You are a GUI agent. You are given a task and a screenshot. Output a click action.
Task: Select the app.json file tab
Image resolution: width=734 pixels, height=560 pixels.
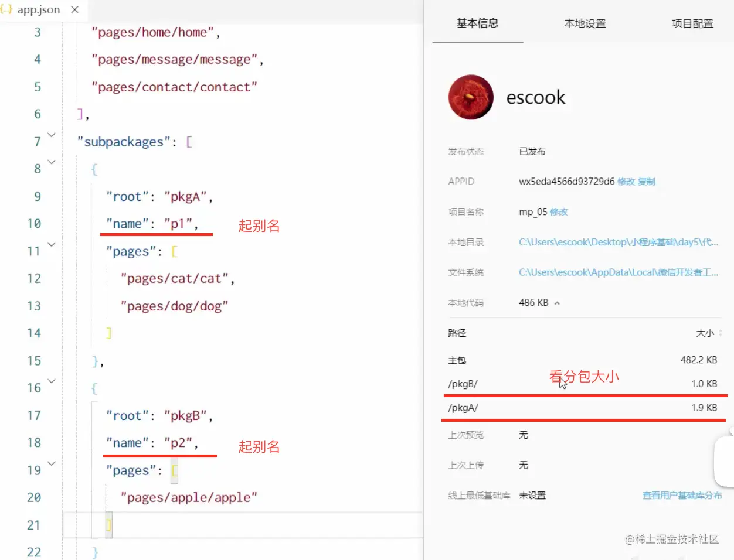coord(43,10)
